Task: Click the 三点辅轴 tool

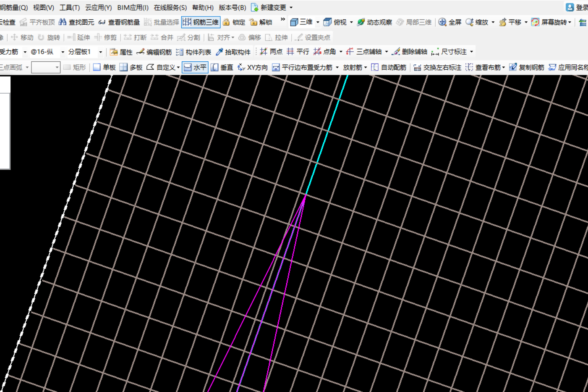Action: pyautogui.click(x=364, y=52)
